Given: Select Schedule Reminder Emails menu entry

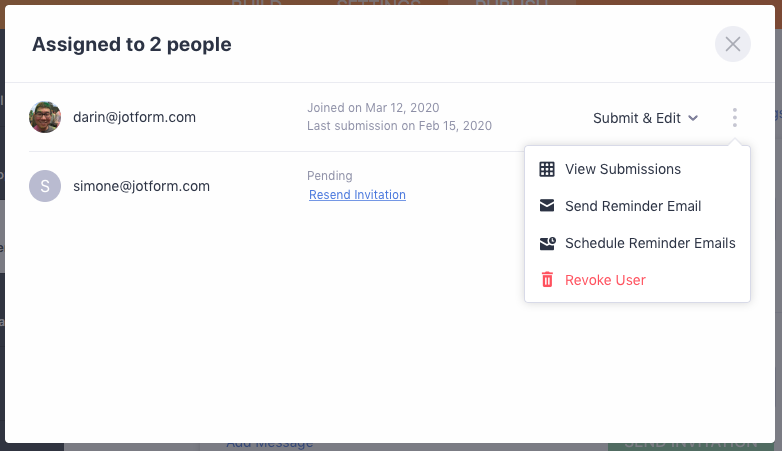Looking at the screenshot, I should [650, 243].
